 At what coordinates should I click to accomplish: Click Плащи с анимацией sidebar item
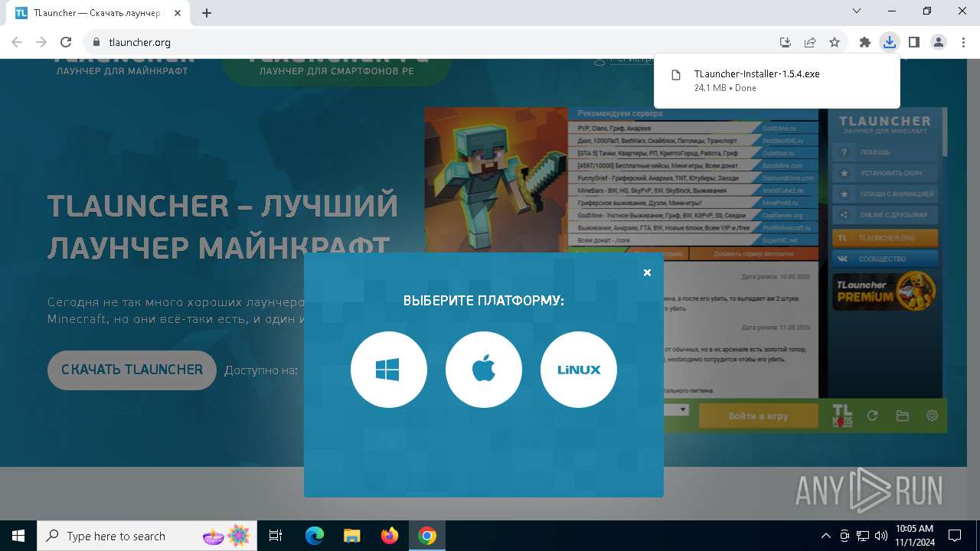pyautogui.click(x=884, y=194)
